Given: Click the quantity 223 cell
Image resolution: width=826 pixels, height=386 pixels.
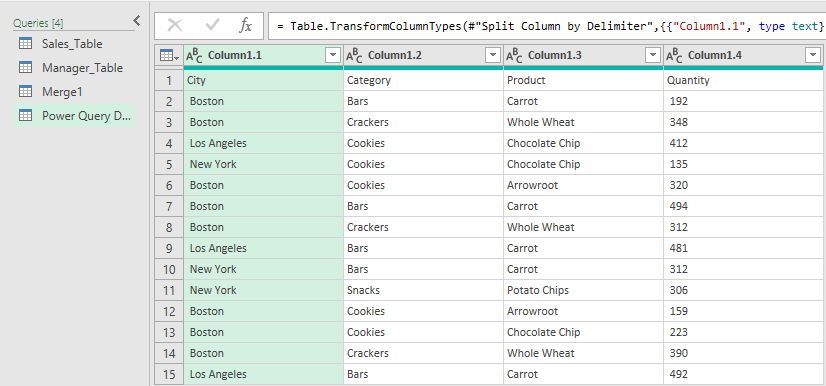Looking at the screenshot, I should tap(743, 332).
